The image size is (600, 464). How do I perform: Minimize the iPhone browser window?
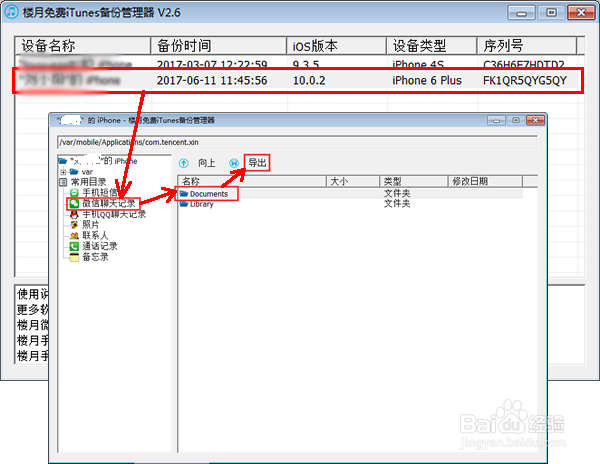496,120
